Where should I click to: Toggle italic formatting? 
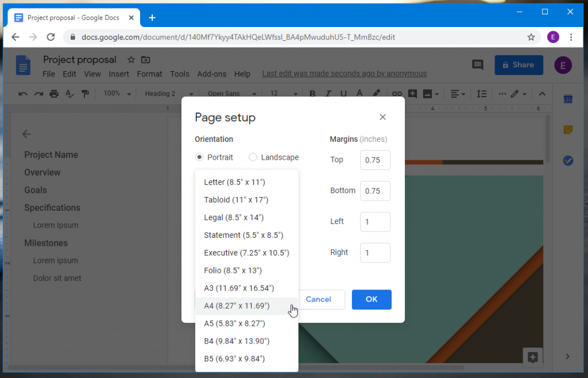327,94
